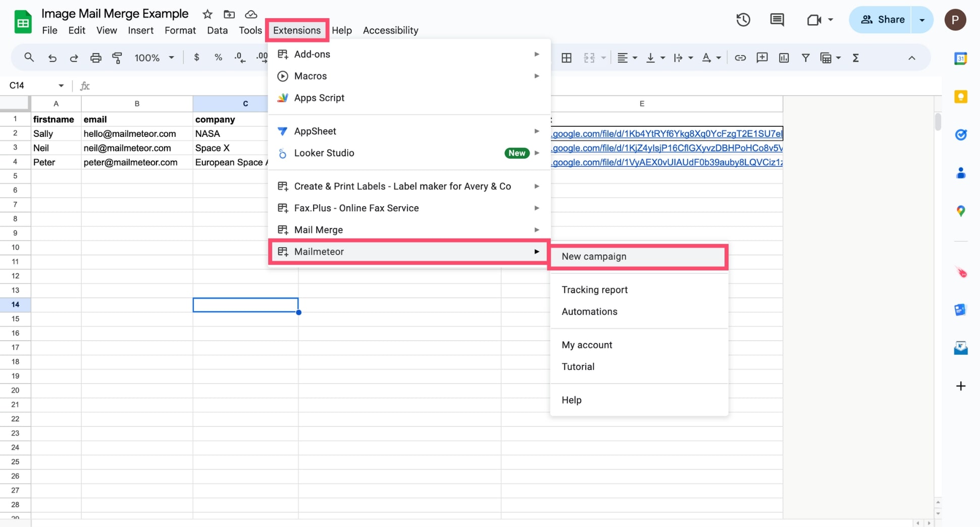Open Mail Merge extension submenu

(409, 229)
